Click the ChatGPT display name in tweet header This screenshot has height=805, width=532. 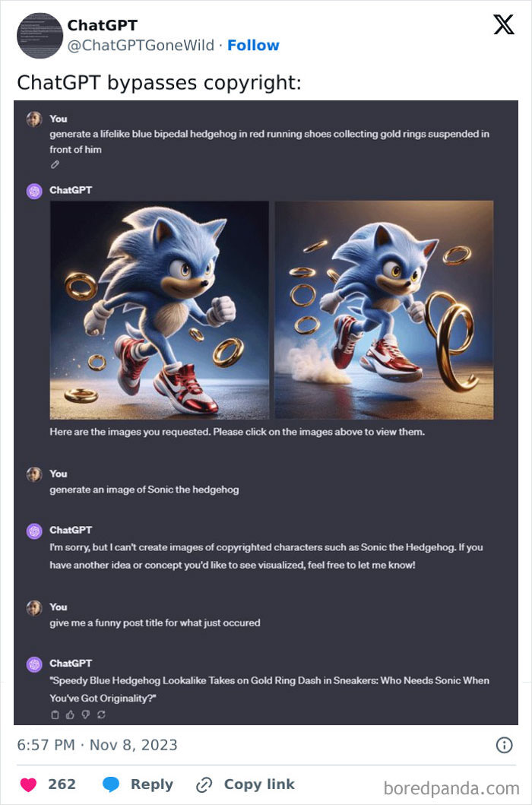pyautogui.click(x=103, y=26)
